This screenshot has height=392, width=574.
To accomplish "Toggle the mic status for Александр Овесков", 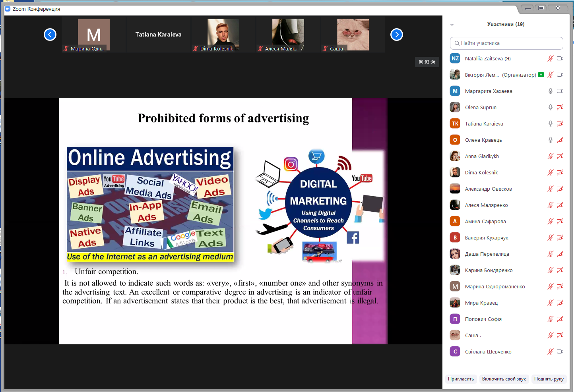I will pyautogui.click(x=551, y=189).
